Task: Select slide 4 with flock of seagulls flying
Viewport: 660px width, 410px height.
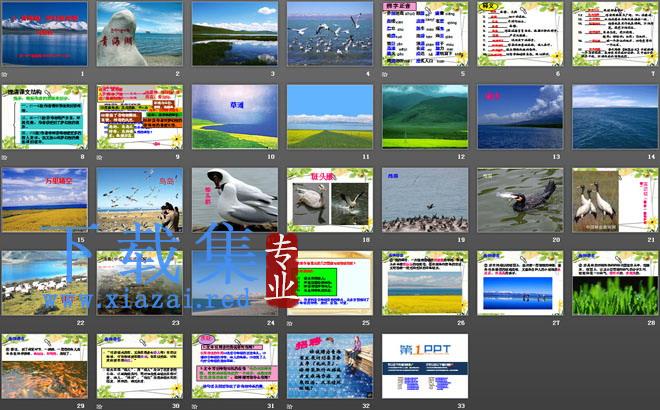Action: click(x=330, y=33)
